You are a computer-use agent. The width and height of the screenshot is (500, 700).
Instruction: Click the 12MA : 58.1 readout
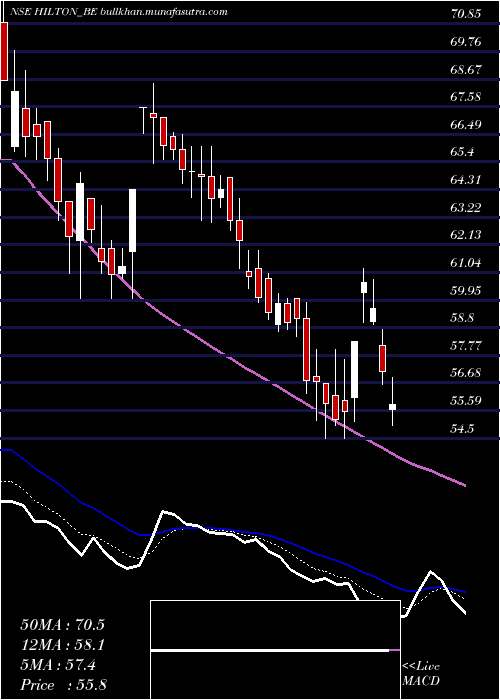(62, 645)
